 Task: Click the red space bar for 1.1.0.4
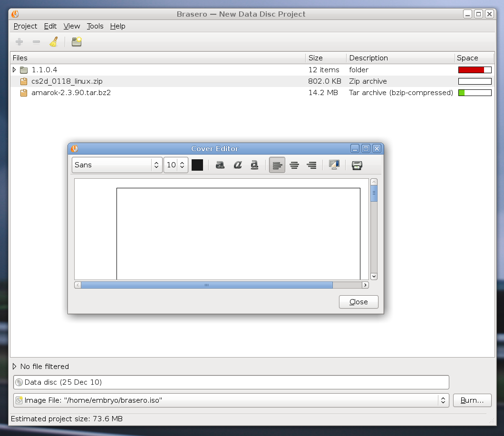pyautogui.click(x=475, y=70)
